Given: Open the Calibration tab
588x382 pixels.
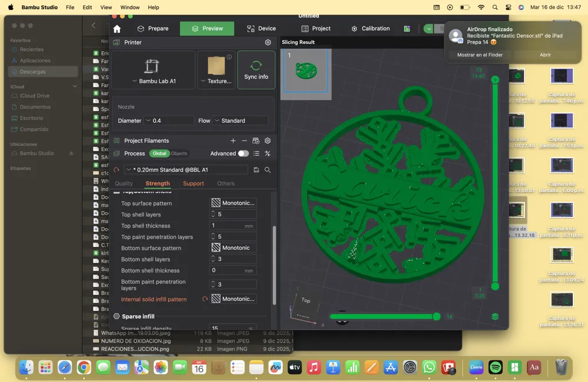Looking at the screenshot, I should (x=370, y=28).
